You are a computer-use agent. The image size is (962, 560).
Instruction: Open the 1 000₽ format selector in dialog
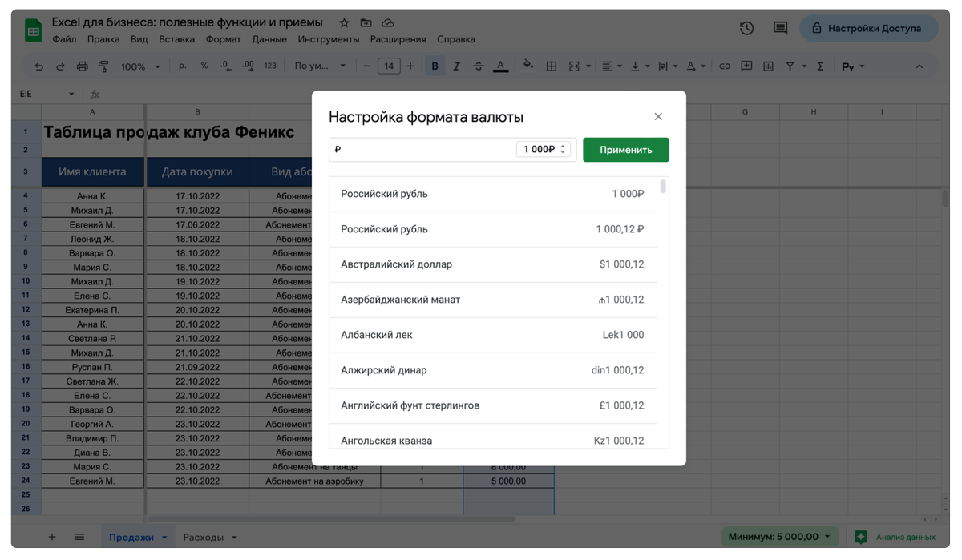pos(544,149)
